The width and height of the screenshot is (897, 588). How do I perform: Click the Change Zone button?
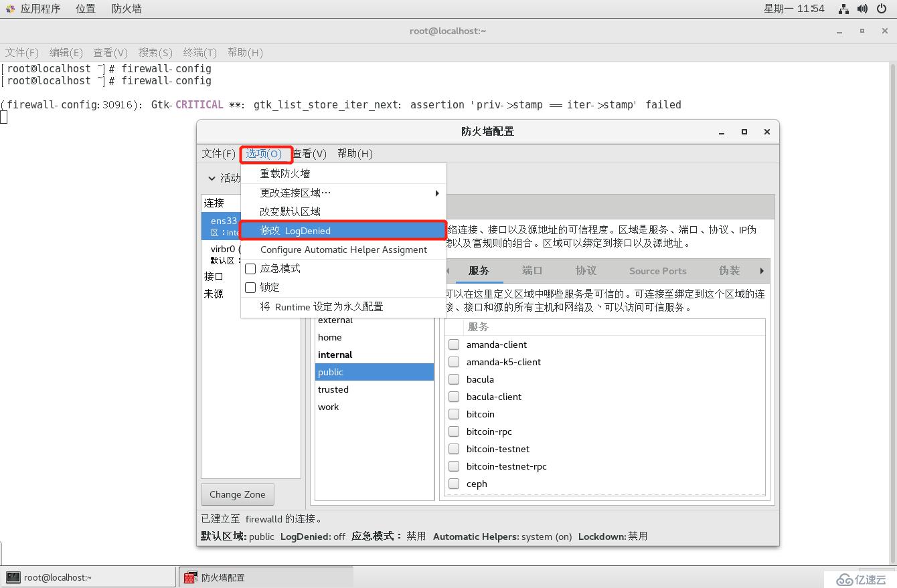pyautogui.click(x=237, y=494)
